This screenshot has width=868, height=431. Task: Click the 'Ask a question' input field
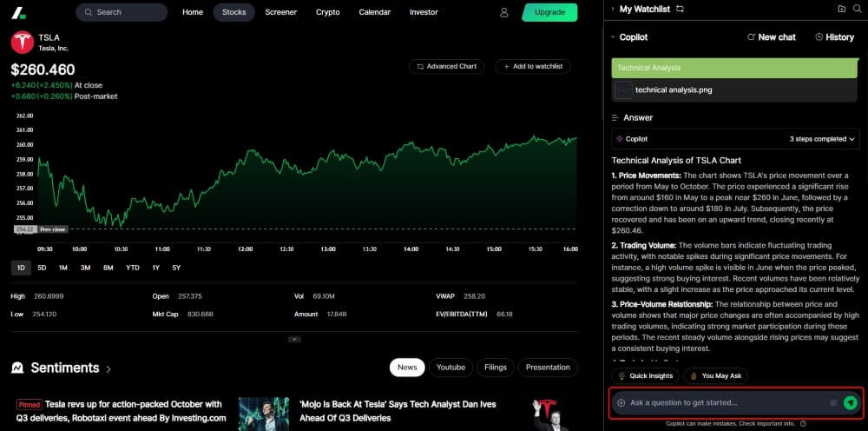720,402
